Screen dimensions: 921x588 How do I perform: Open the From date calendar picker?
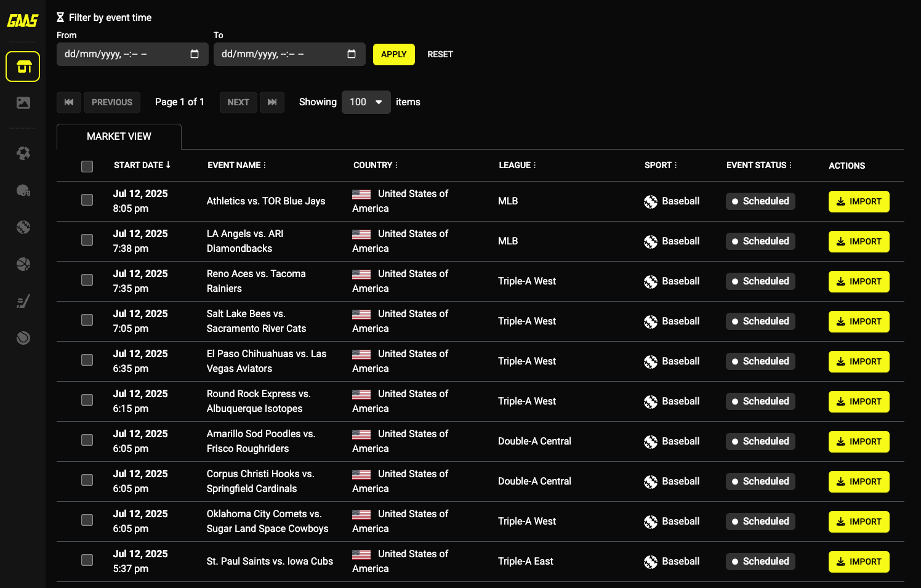coord(195,54)
